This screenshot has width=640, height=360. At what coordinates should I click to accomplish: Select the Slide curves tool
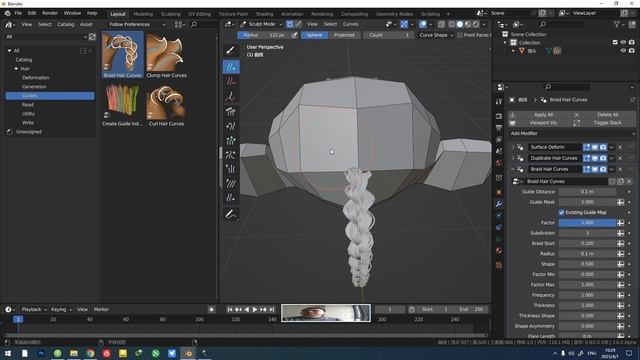pyautogui.click(x=231, y=198)
